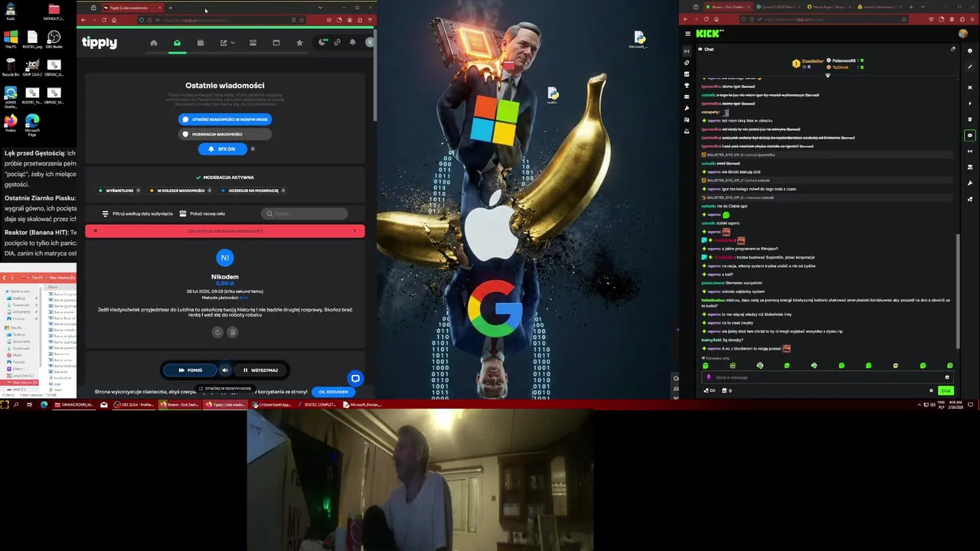Click Otwórz w nowym oknie popup link
Image resolution: width=980 pixels, height=551 pixels.
click(x=225, y=389)
